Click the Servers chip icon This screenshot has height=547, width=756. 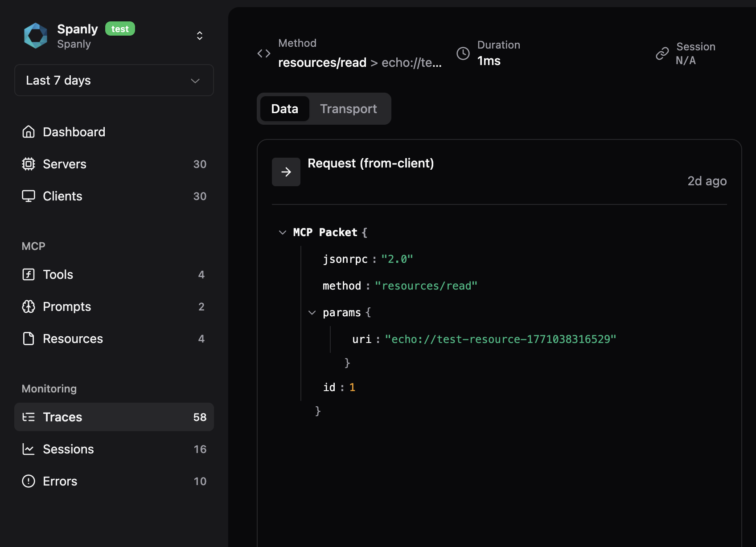point(29,164)
